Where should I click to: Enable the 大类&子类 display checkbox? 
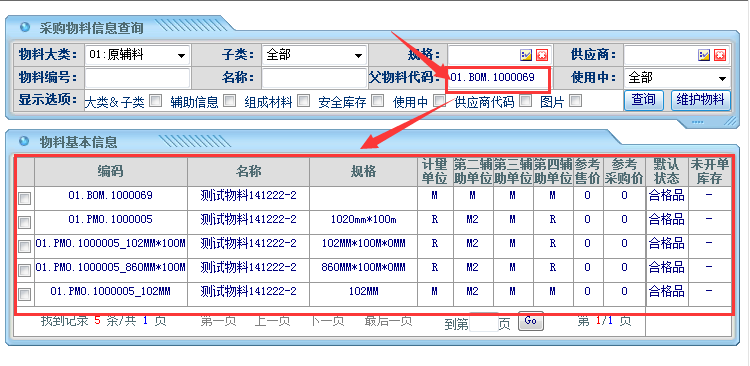(x=155, y=100)
